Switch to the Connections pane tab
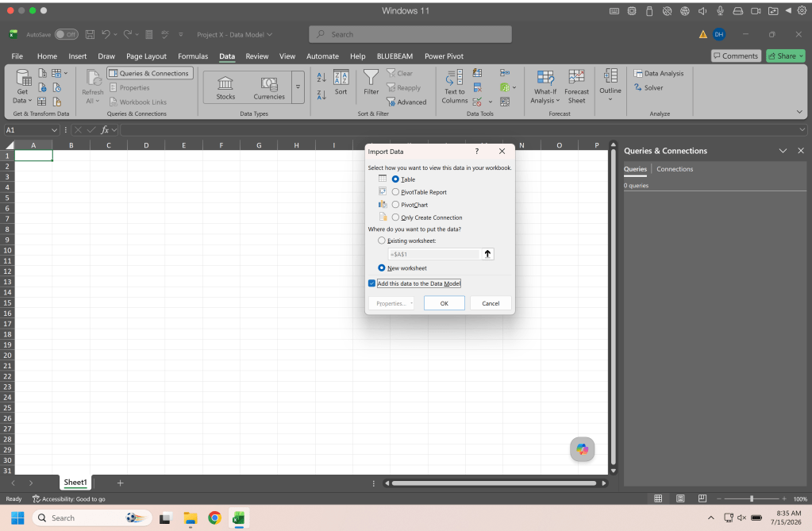 pyautogui.click(x=674, y=169)
